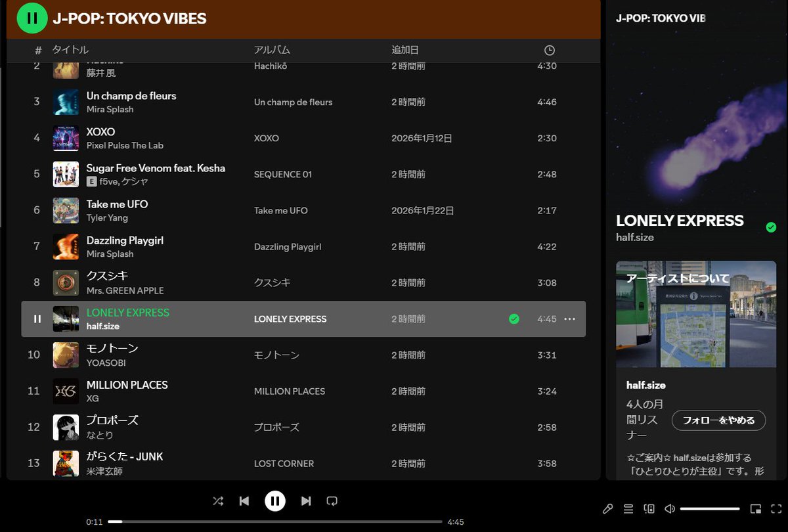Sort tracks by 追加日 column
The image size is (788, 532).
405,50
